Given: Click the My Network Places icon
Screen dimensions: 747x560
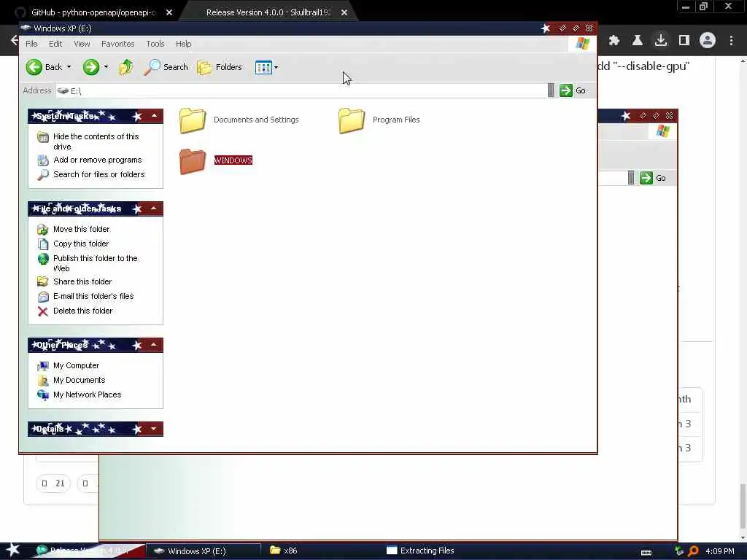Looking at the screenshot, I should [43, 394].
